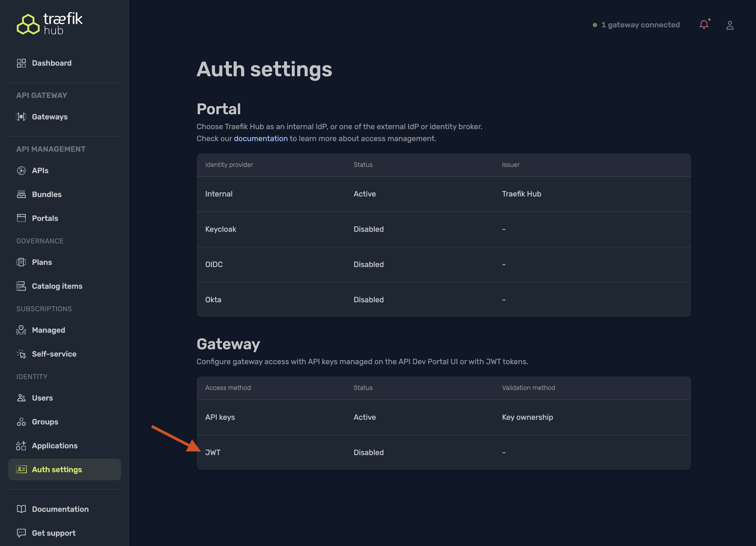
Task: Go to Plans in sidebar
Action: click(x=42, y=262)
